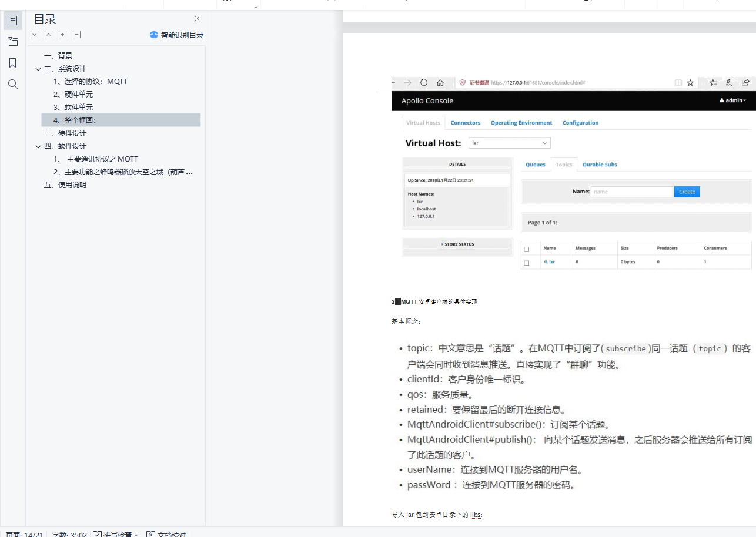Click the plus box icon in the 目录 toolbar
Viewport: 756px width, 537px height.
point(63,35)
